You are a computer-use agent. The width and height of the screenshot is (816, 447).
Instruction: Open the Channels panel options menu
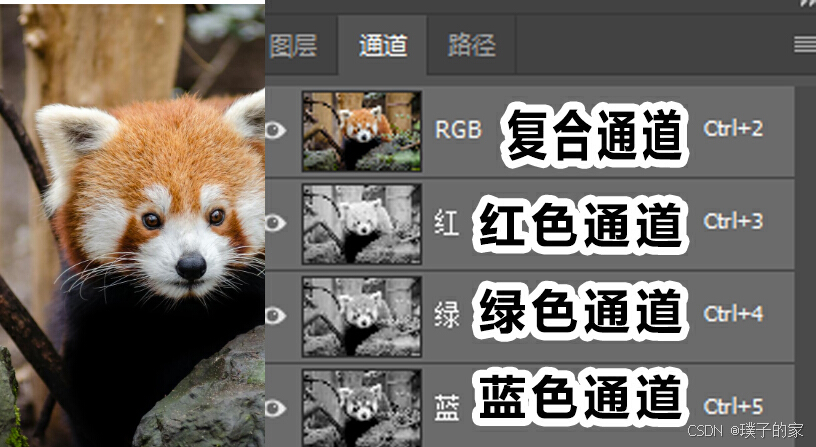click(x=805, y=45)
